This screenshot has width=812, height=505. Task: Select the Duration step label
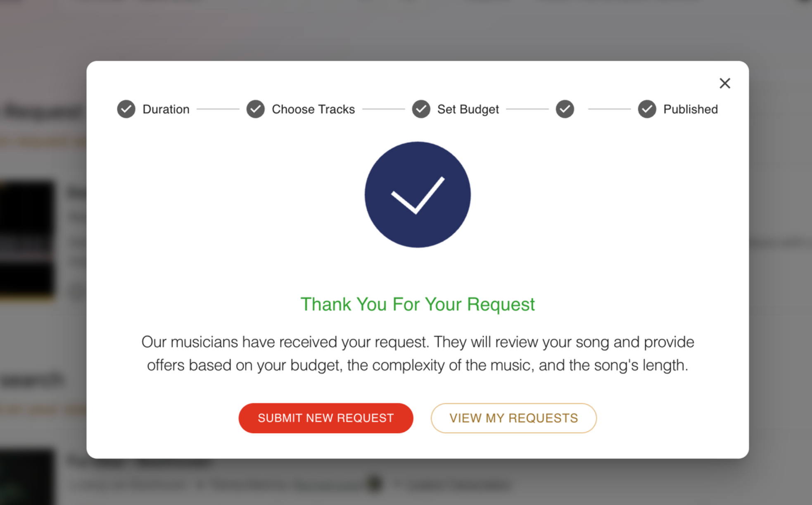[166, 109]
